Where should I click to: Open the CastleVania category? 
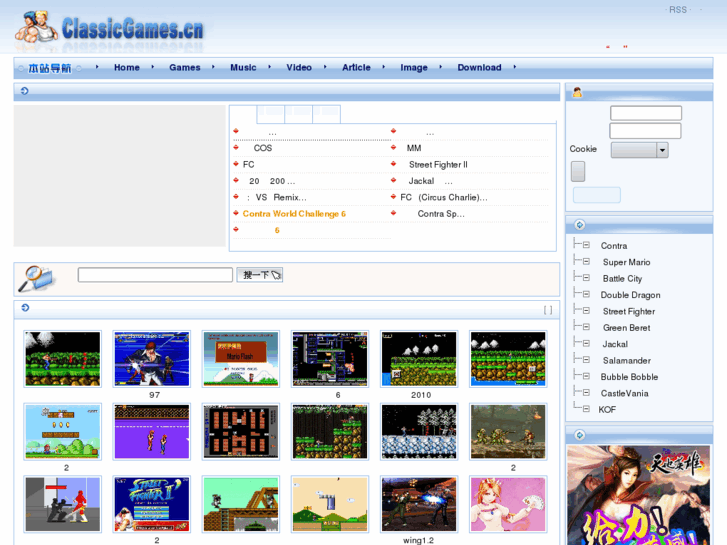pos(625,393)
